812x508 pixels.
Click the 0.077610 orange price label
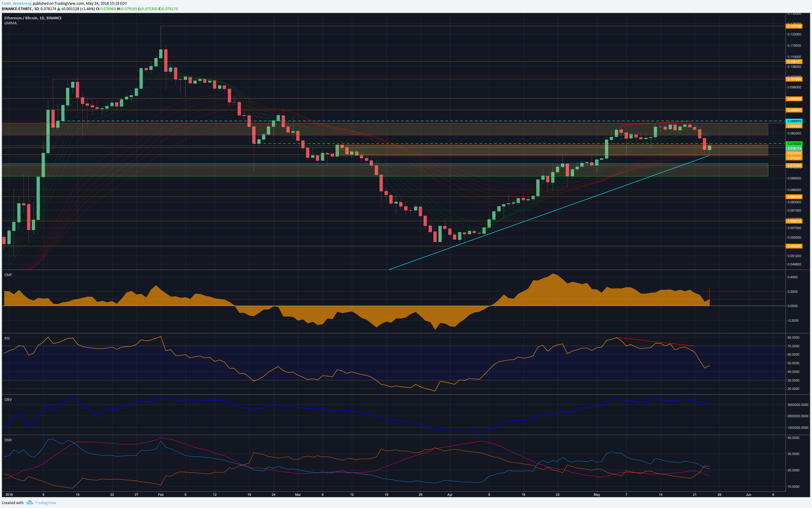pos(794,153)
